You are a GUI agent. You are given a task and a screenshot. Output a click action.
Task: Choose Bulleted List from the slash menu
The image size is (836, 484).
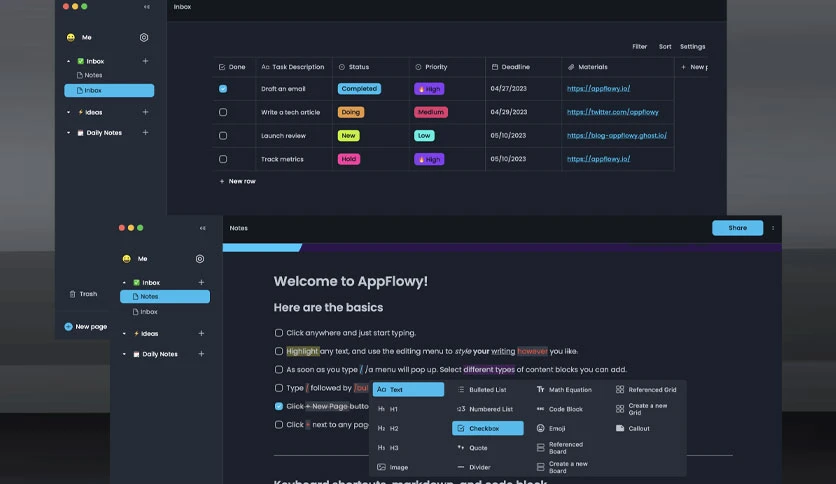(482, 390)
